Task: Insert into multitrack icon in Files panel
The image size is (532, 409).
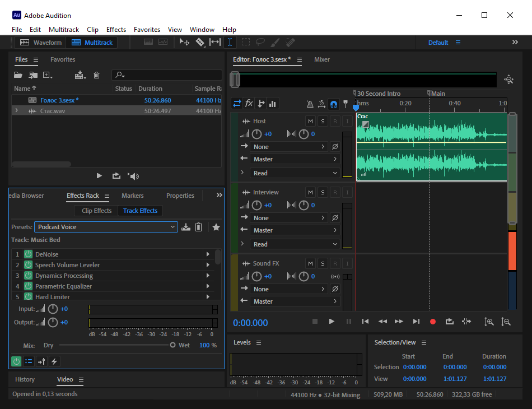Action: [x=80, y=75]
